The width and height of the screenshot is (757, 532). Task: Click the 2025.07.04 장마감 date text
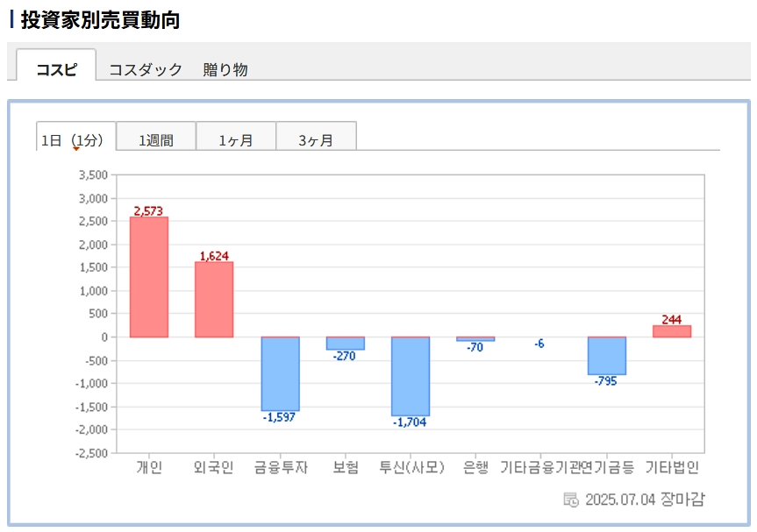(645, 500)
